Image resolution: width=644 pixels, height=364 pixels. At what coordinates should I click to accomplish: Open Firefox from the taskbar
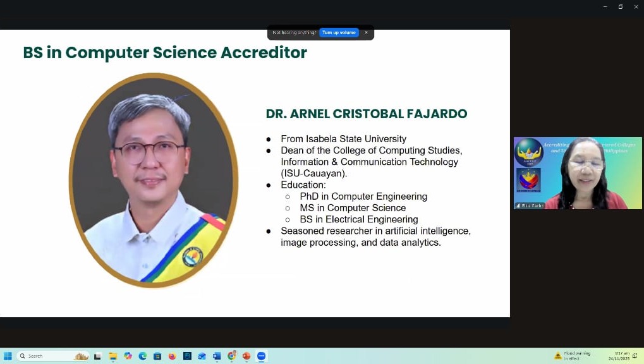[x=173, y=356]
